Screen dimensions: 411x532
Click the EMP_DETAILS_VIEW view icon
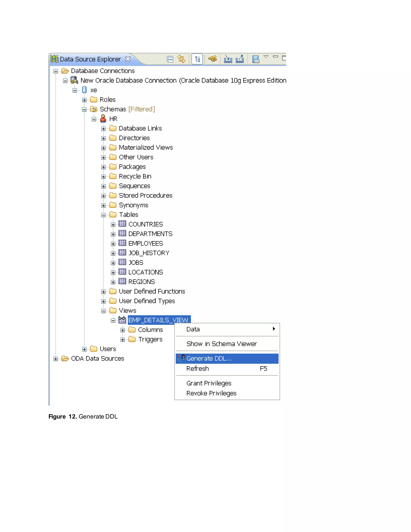pyautogui.click(x=122, y=320)
